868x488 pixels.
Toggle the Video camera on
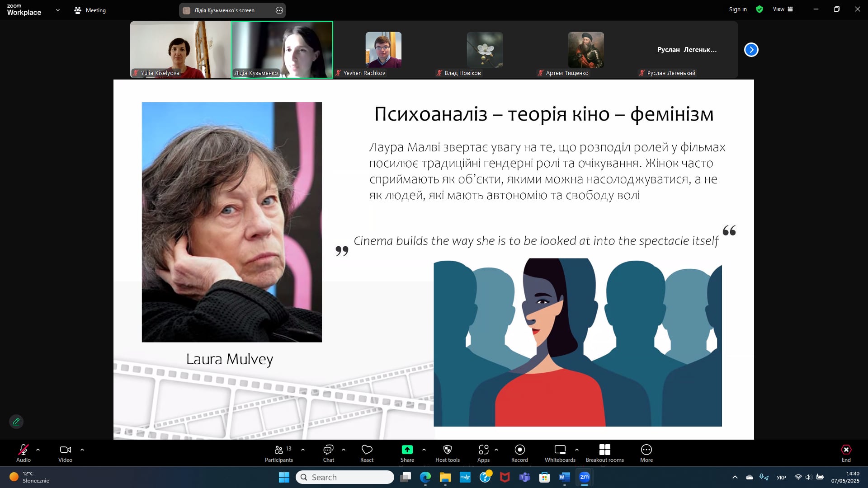click(65, 450)
